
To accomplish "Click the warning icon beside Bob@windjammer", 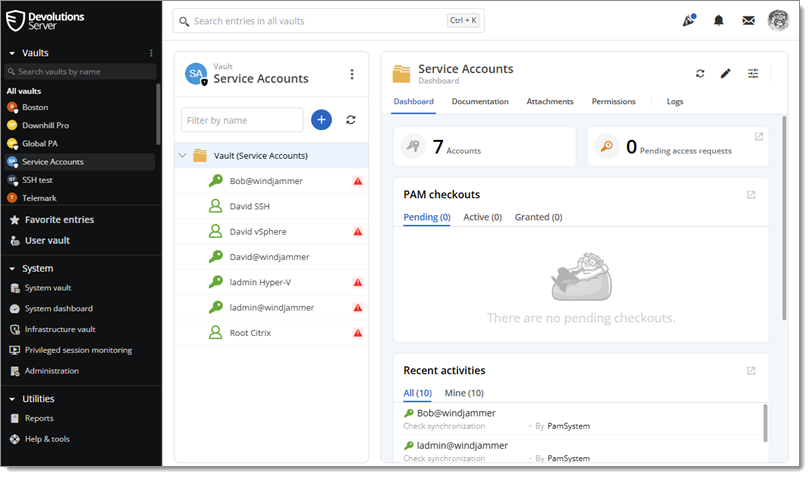I will coord(357,181).
